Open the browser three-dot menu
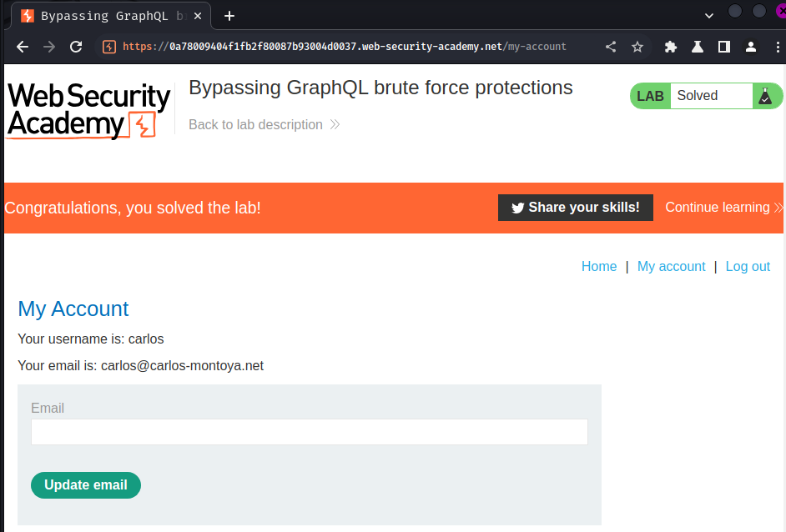The height and width of the screenshot is (532, 786). pyautogui.click(x=778, y=47)
